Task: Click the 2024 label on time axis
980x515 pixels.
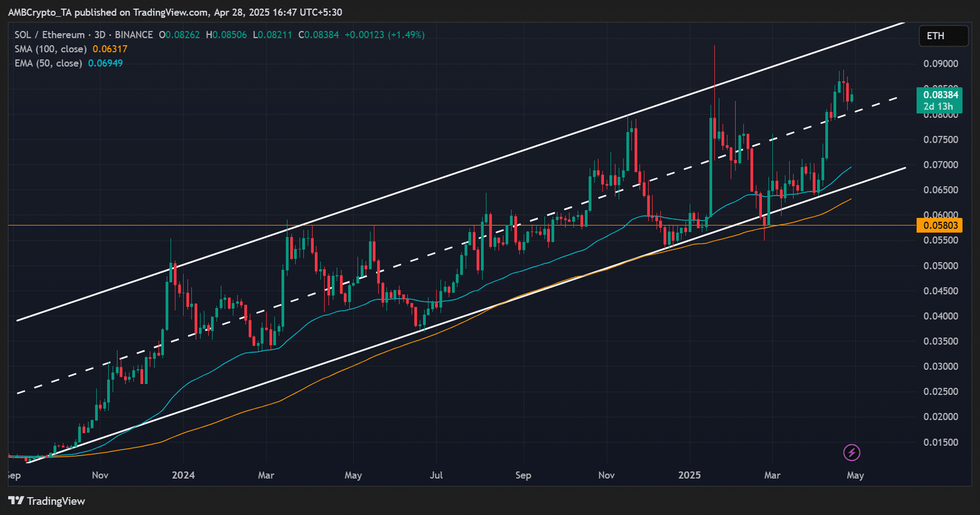Action: point(183,475)
